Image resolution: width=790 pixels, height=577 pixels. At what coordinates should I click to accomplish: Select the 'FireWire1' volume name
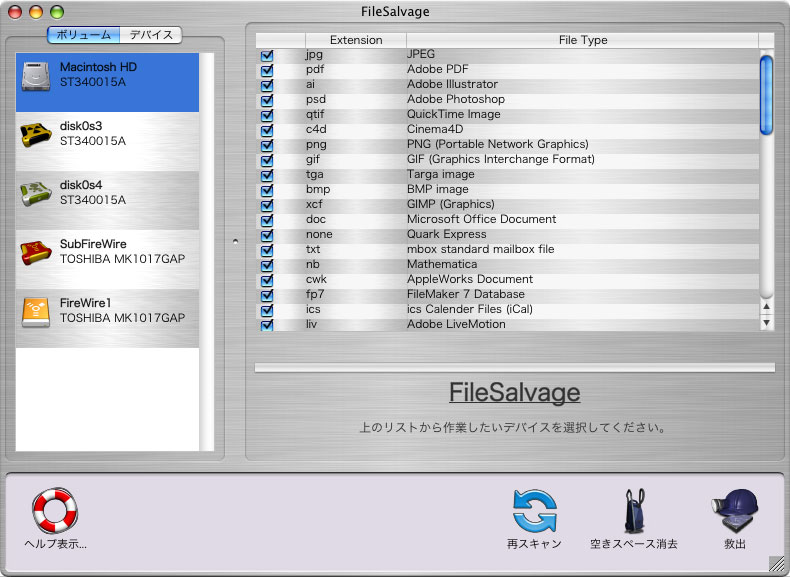pos(85,302)
